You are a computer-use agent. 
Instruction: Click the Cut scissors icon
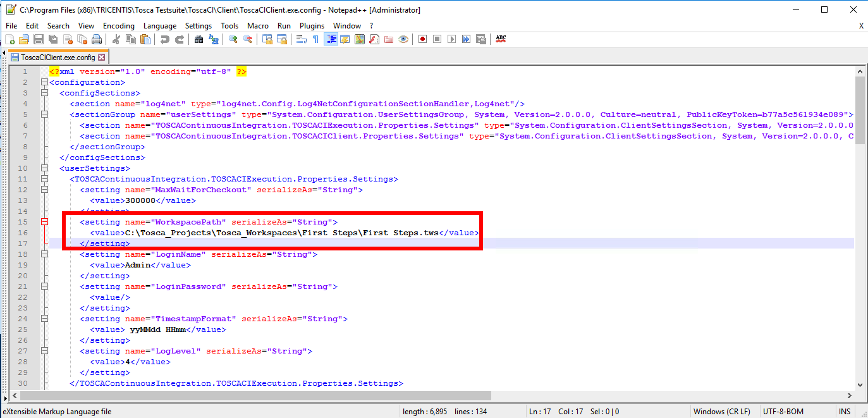(116, 39)
